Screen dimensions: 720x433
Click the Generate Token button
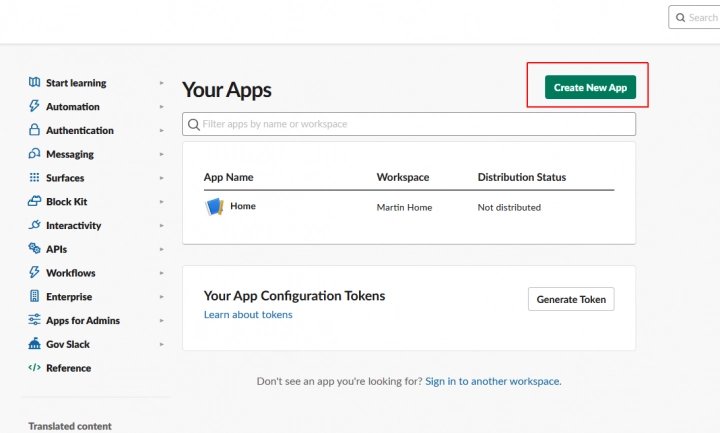pyautogui.click(x=571, y=299)
